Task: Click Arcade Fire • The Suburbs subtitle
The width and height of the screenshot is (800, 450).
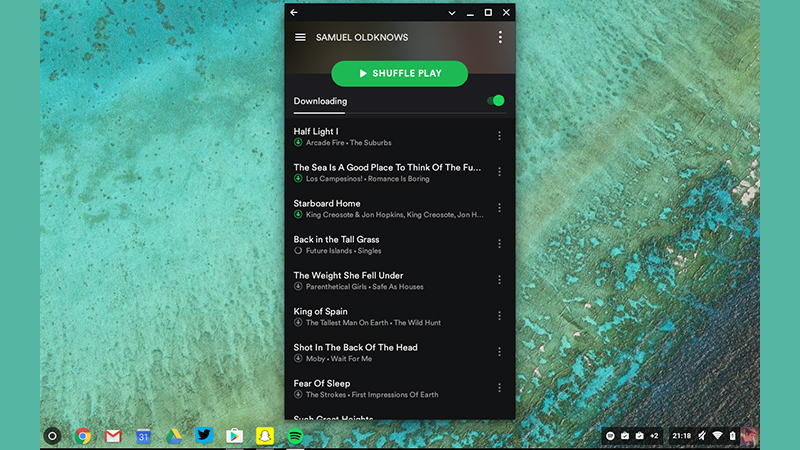Action: (348, 143)
